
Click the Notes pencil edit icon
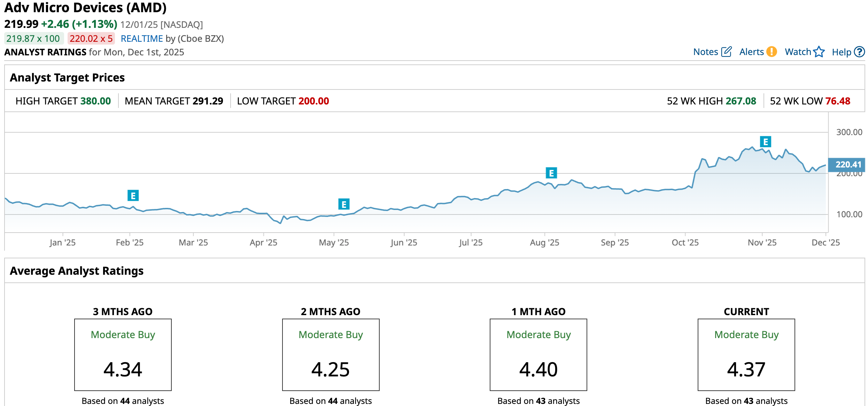726,52
